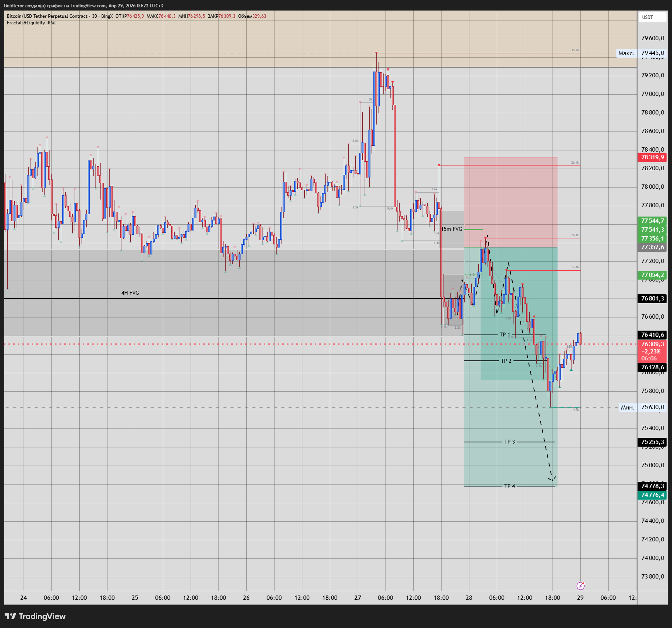Screen dimensions: 672x628
Task: Click the 4H FVG zone label
Action: pos(130,293)
